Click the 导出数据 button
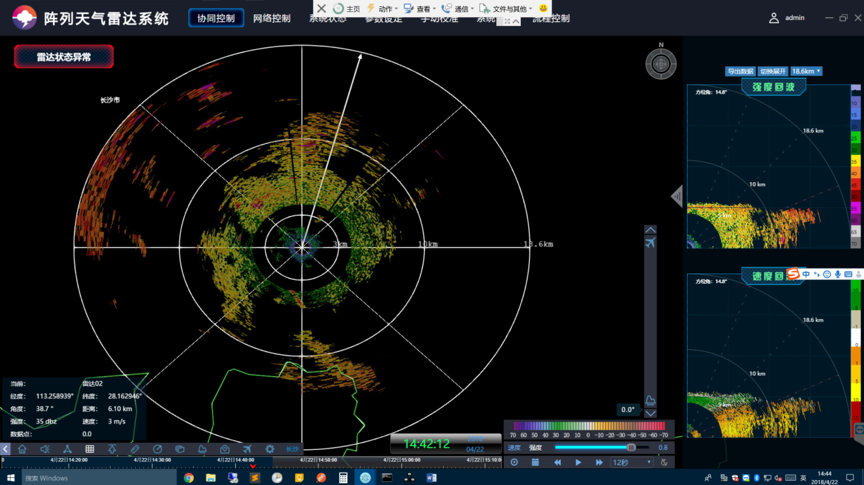Viewport: 864px width, 485px height. [740, 71]
